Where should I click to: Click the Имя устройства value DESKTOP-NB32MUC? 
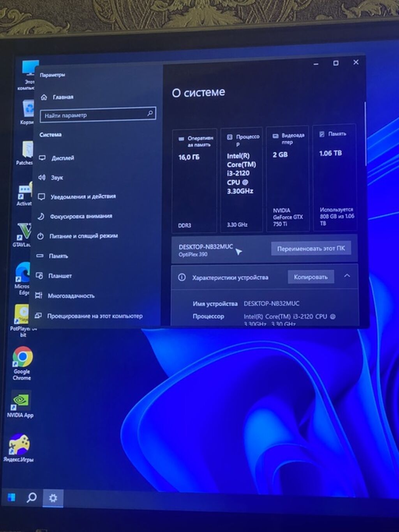[x=272, y=304]
